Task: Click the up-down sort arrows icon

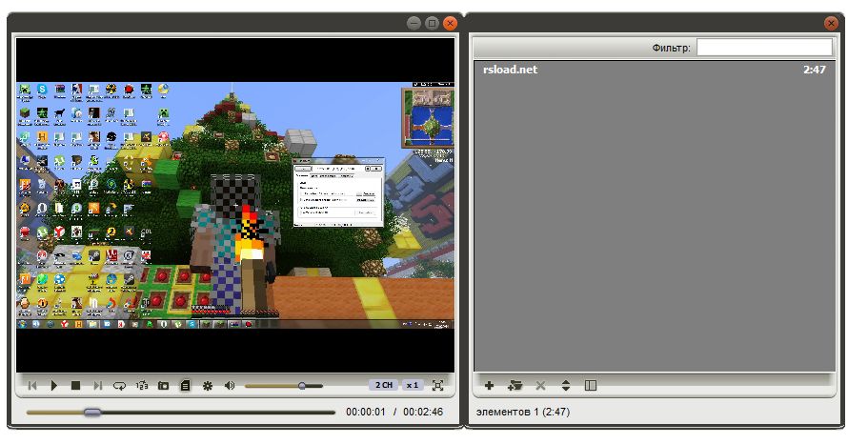Action: click(565, 385)
